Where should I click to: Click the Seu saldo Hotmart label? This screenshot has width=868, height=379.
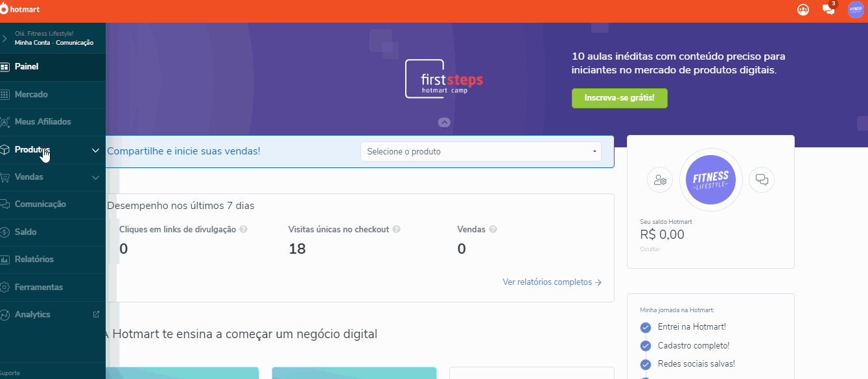tap(666, 222)
